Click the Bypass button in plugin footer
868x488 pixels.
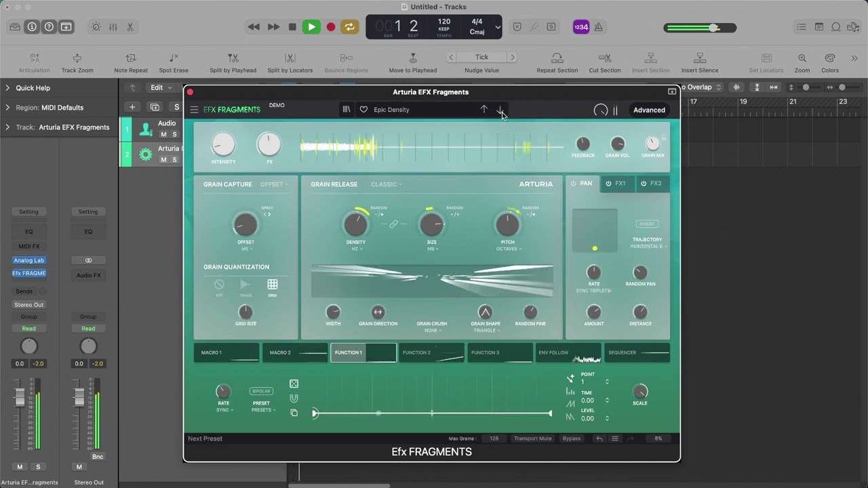[x=572, y=439]
